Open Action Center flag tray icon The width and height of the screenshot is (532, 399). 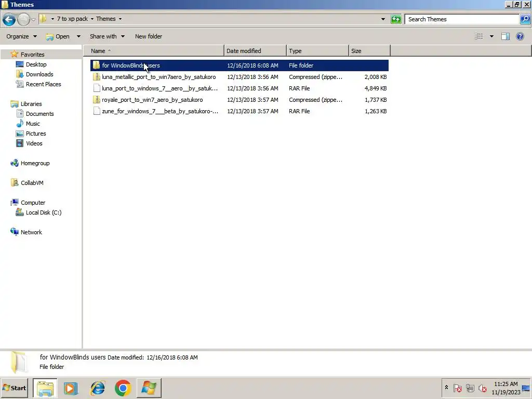point(457,388)
